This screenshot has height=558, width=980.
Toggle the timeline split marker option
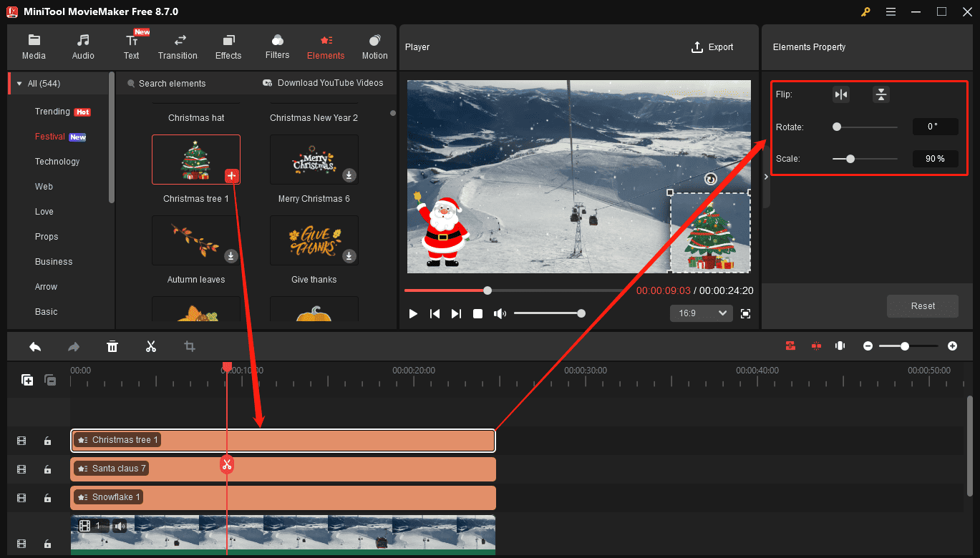click(x=816, y=346)
